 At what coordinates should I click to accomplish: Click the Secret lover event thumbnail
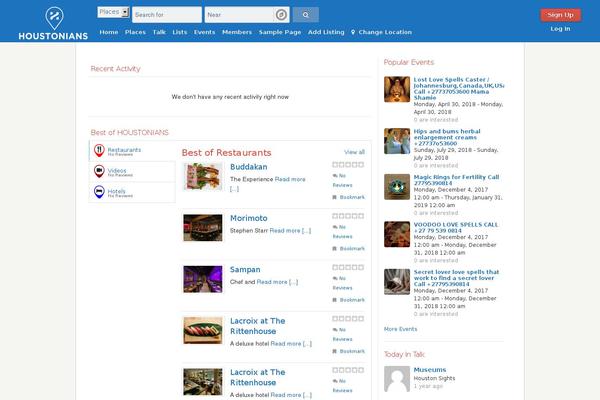(x=397, y=282)
